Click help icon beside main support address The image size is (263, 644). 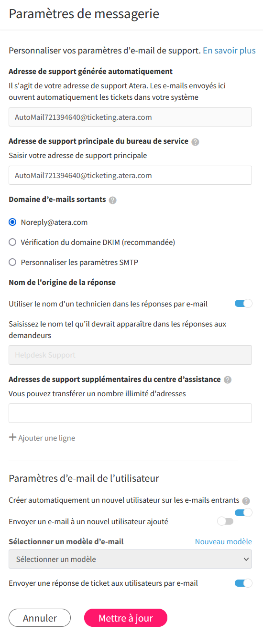coord(195,142)
